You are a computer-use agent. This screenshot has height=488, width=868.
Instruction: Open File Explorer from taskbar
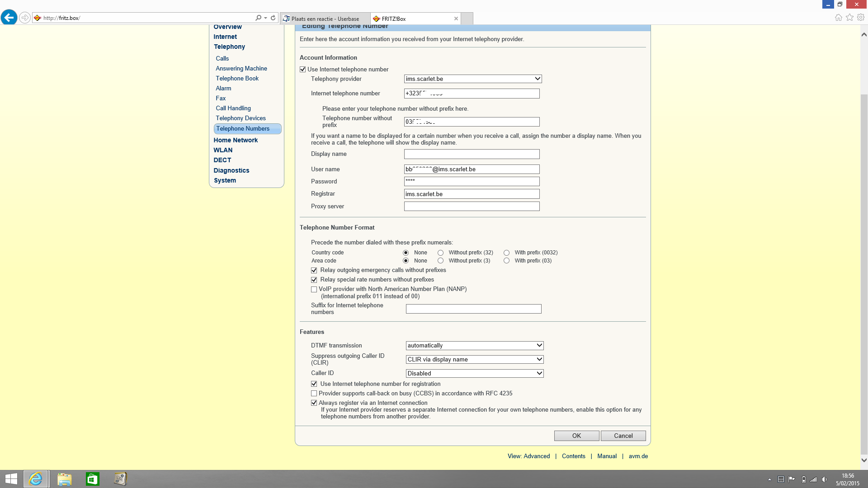64,479
